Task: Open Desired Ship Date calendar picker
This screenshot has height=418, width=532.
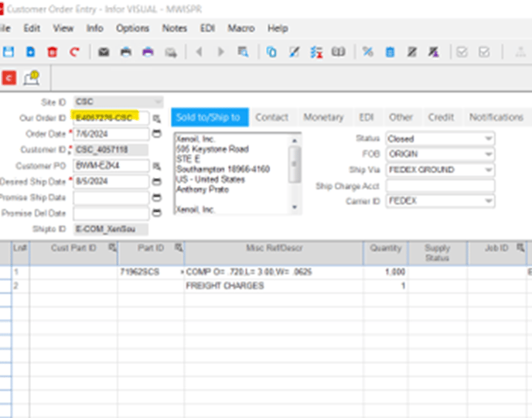Action: pyautogui.click(x=156, y=182)
